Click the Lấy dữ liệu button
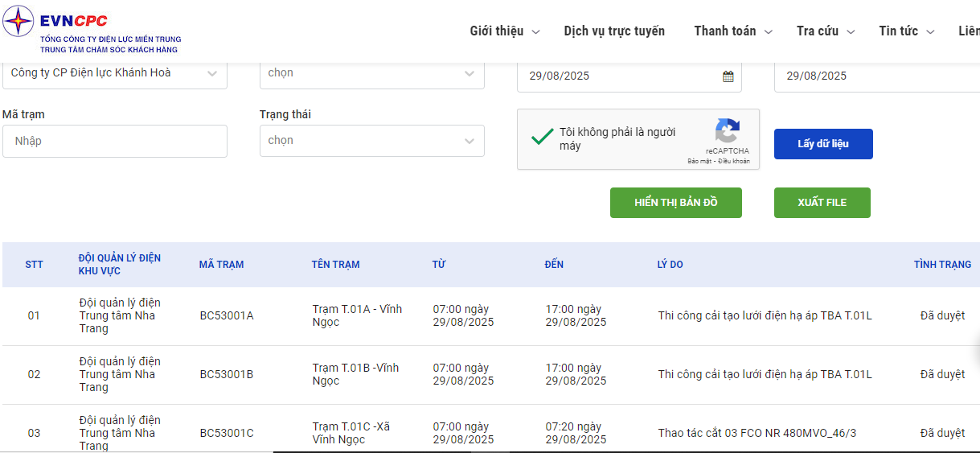The width and height of the screenshot is (980, 453). (823, 144)
